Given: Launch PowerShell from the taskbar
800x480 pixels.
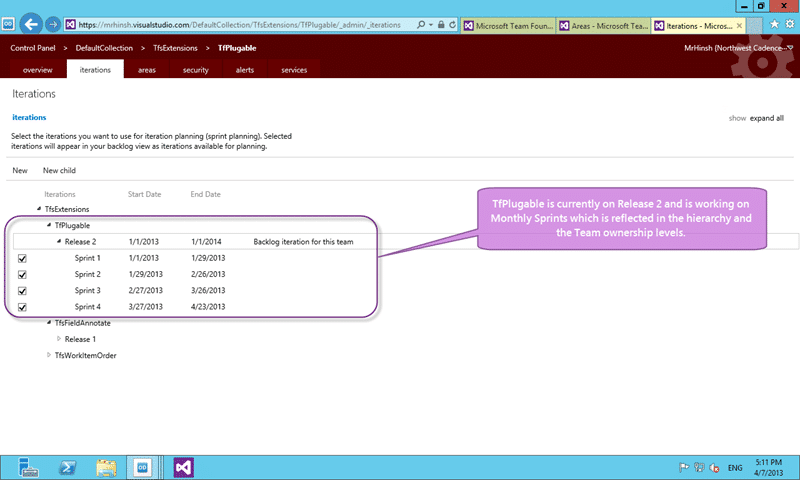Looking at the screenshot, I should tap(67, 467).
